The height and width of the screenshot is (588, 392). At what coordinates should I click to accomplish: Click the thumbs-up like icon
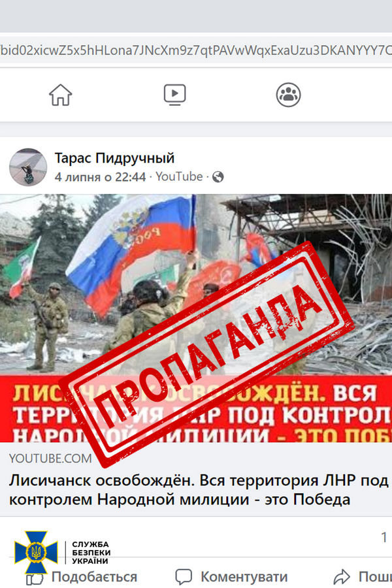pos(35,579)
